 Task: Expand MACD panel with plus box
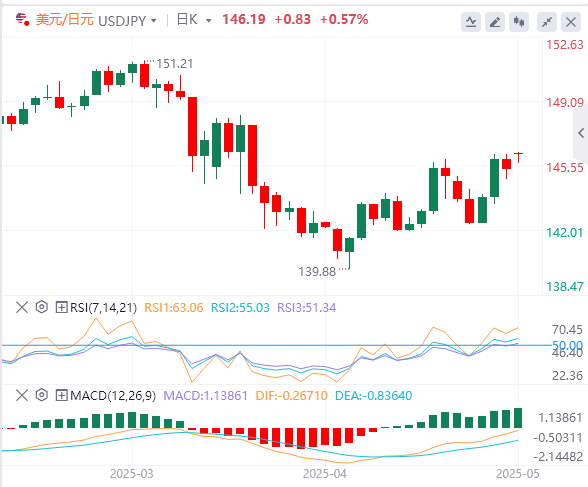(x=61, y=395)
